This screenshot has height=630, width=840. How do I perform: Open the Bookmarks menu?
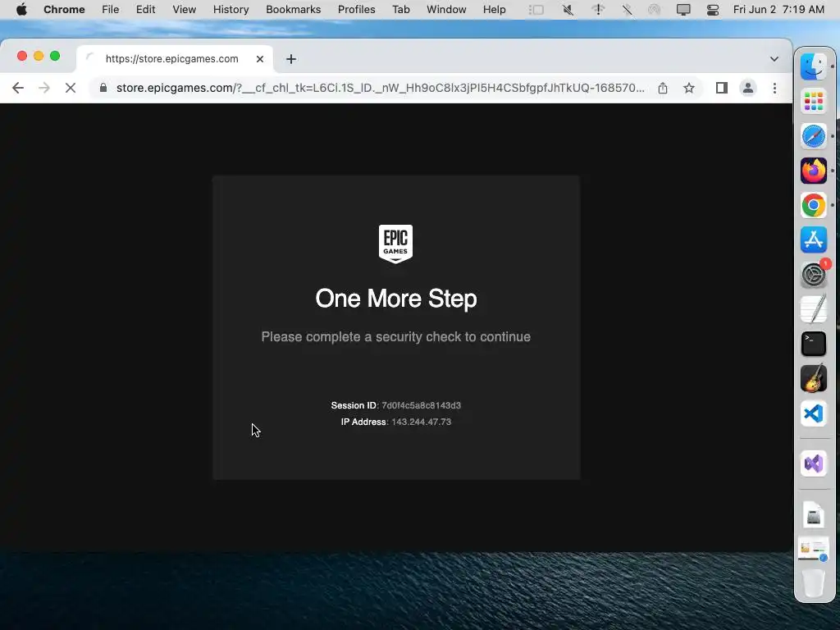point(294,10)
